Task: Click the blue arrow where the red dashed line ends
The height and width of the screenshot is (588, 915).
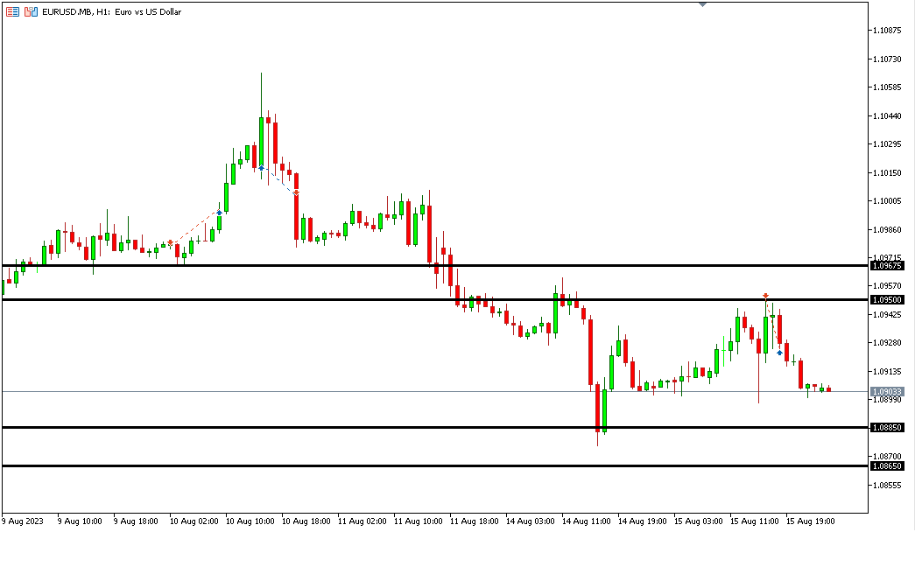Action: point(219,212)
